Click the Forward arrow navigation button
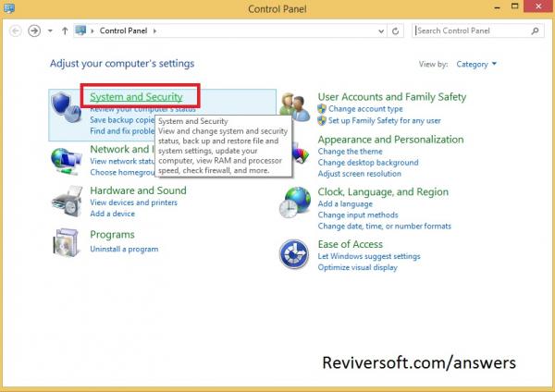Image resolution: width=555 pixels, height=392 pixels. point(34,31)
